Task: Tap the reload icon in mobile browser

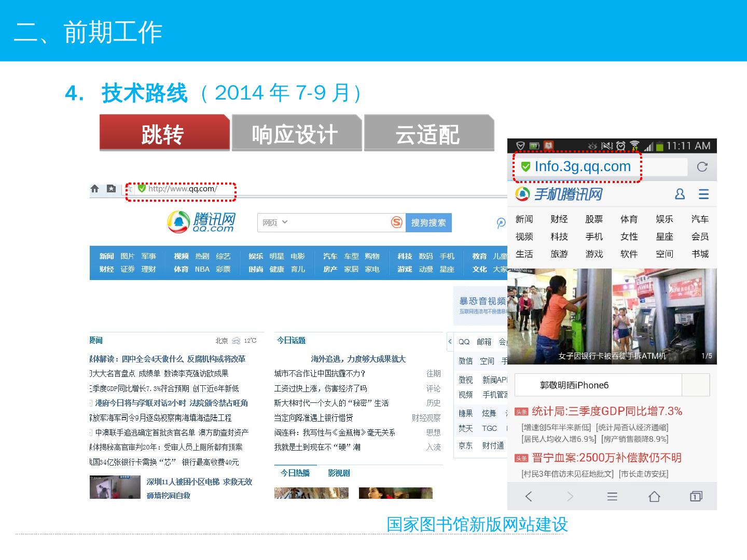Action: point(702,166)
